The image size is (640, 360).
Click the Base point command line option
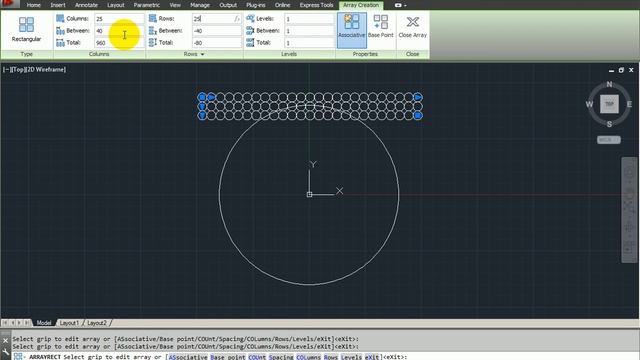point(228,357)
